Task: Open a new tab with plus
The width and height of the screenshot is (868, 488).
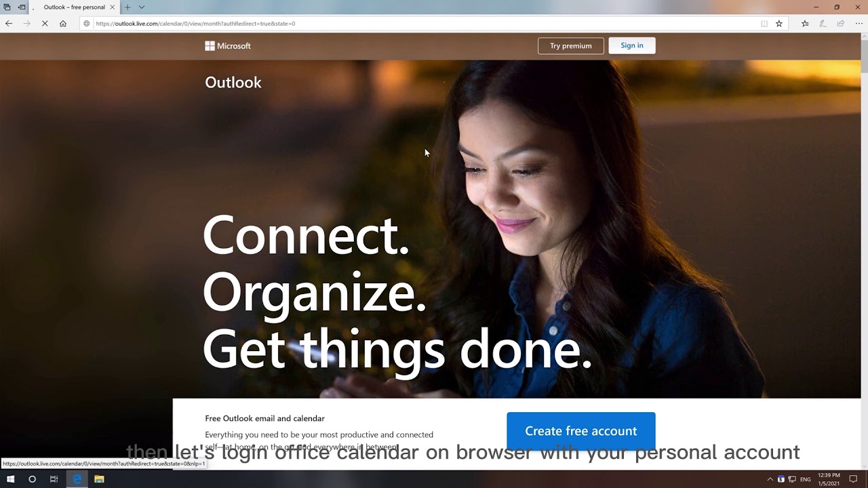Action: point(127,7)
